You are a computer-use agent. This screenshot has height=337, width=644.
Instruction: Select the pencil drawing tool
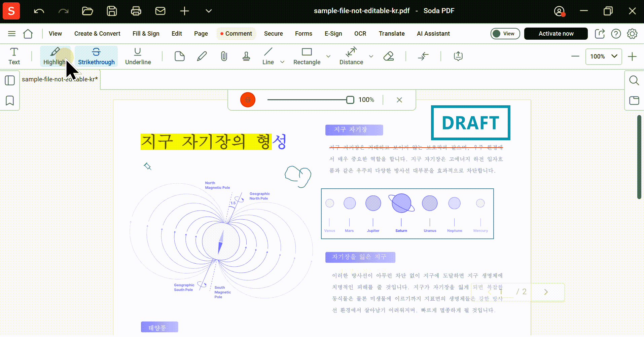pos(202,56)
